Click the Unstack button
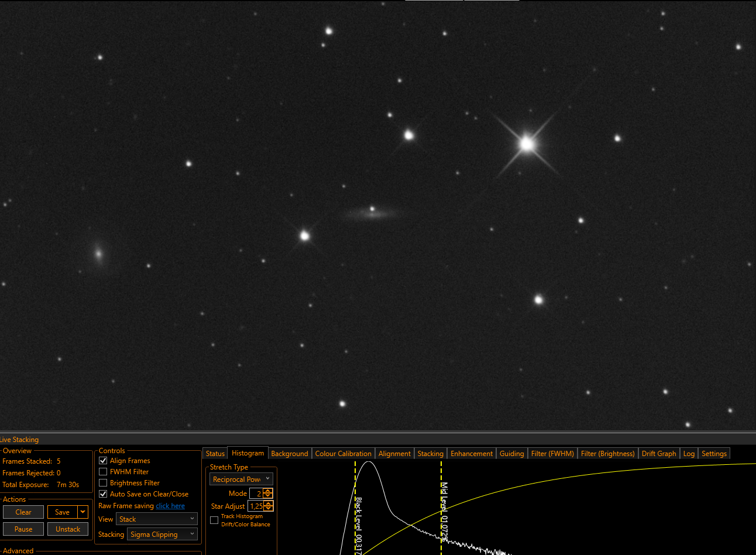756x555 pixels. pyautogui.click(x=68, y=529)
